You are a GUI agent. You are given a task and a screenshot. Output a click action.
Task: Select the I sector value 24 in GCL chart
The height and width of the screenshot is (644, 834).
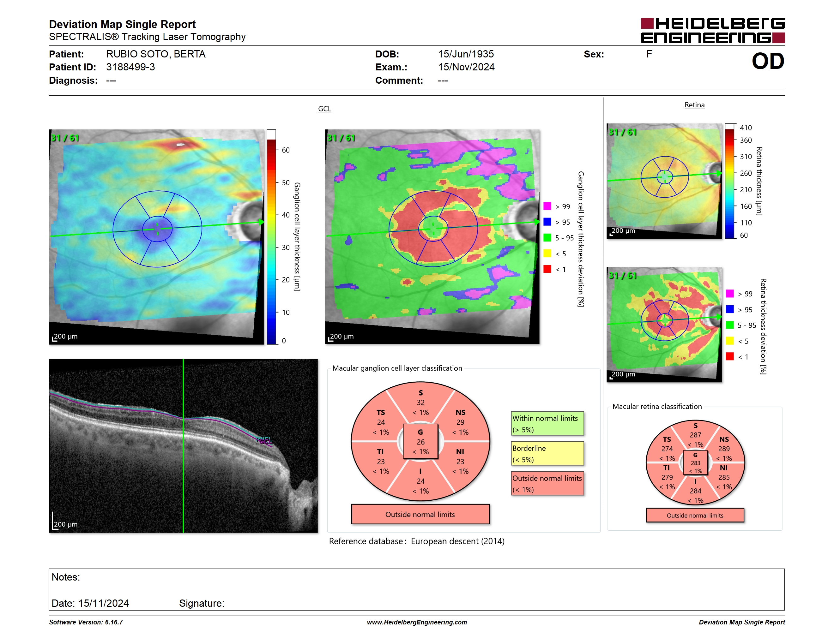click(420, 481)
